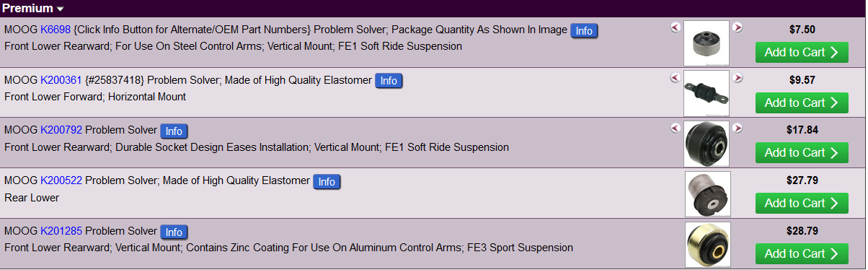
Task: View the K6698 bushing thumbnail image
Action: tap(707, 43)
